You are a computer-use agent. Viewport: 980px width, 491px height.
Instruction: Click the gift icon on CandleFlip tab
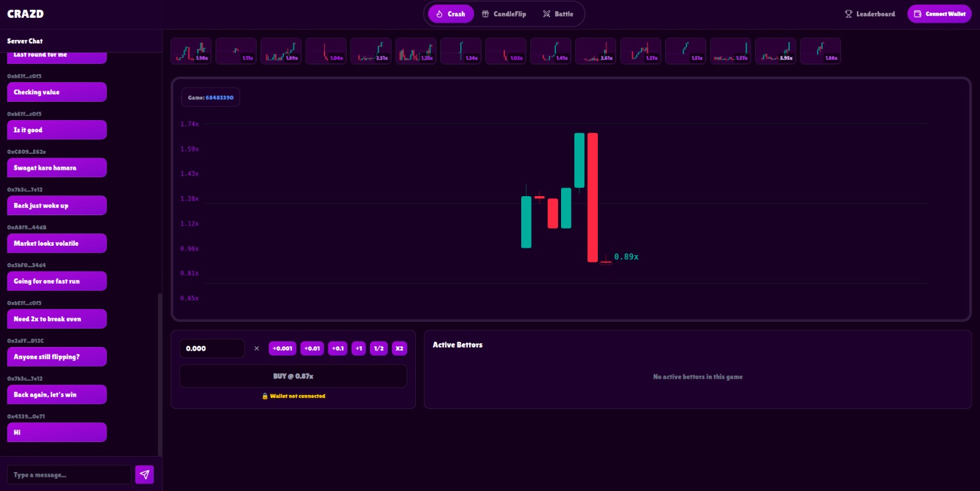(x=485, y=14)
